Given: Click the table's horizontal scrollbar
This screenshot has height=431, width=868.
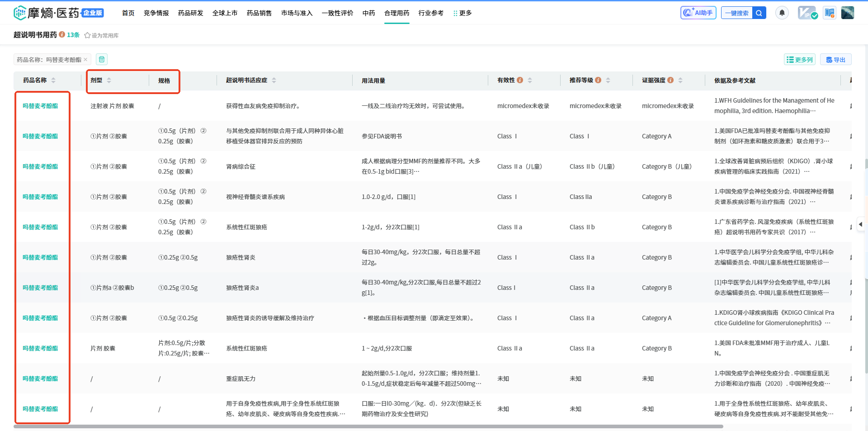Looking at the screenshot, I should (x=368, y=426).
